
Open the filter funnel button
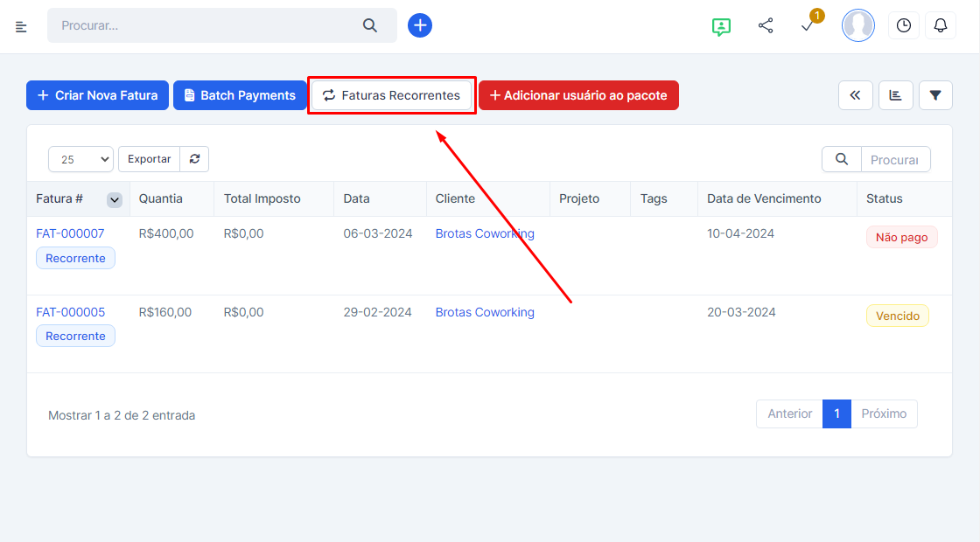(935, 95)
